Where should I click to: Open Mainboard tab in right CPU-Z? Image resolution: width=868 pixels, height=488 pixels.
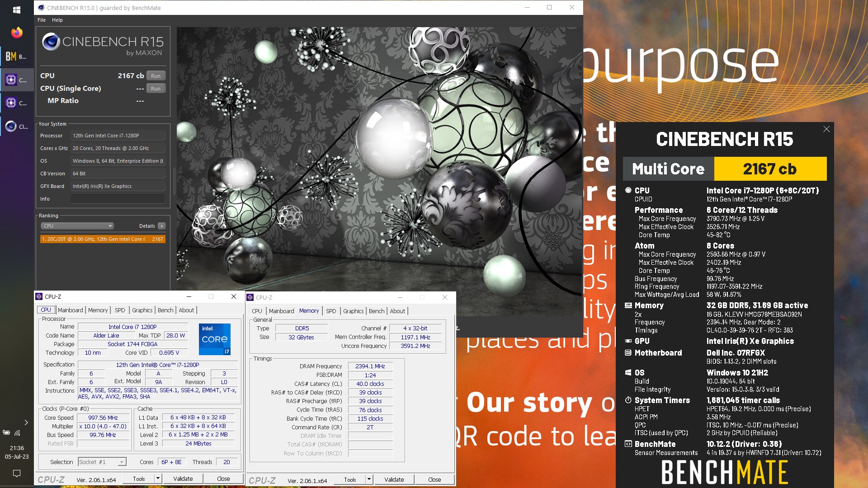[281, 311]
